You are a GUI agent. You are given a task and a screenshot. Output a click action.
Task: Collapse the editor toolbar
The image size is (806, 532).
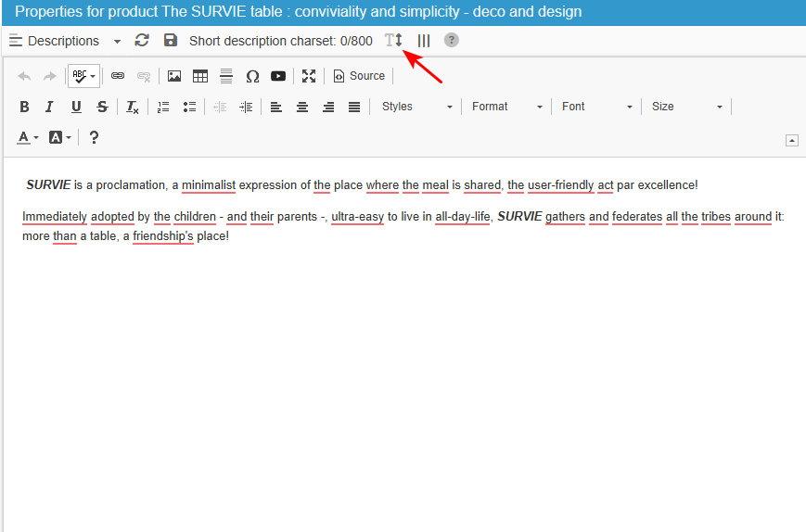point(791,140)
